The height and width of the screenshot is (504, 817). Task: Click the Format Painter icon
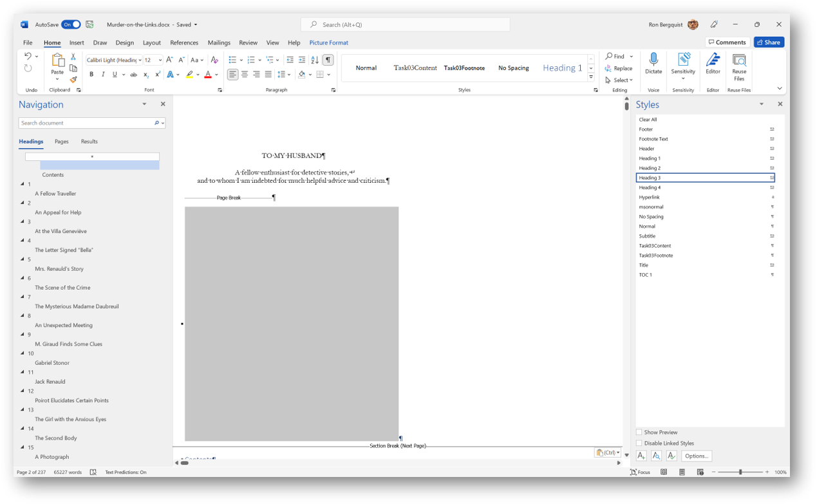tap(73, 80)
